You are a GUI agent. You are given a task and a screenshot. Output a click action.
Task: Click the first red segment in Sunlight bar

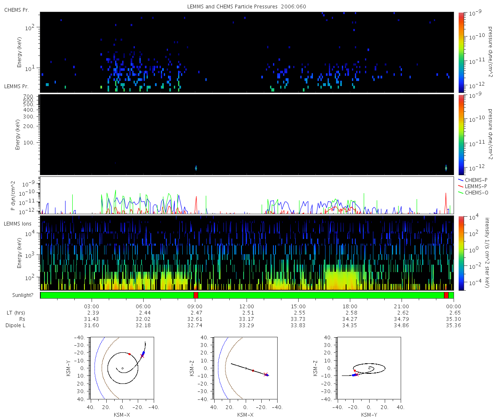[196, 295]
